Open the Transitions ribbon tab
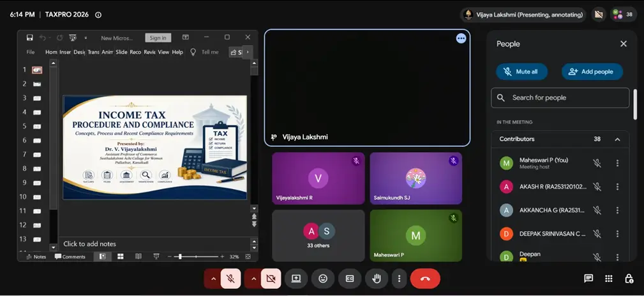 click(x=93, y=52)
